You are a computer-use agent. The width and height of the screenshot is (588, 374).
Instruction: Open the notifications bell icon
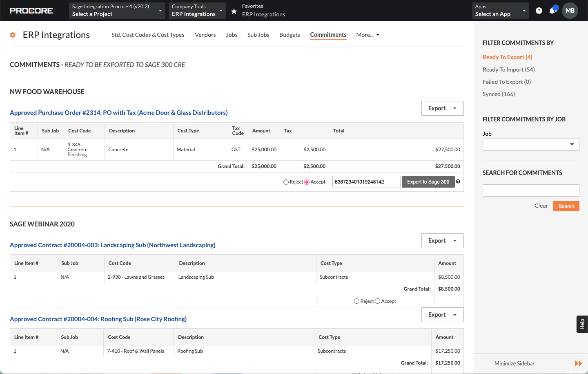(552, 11)
